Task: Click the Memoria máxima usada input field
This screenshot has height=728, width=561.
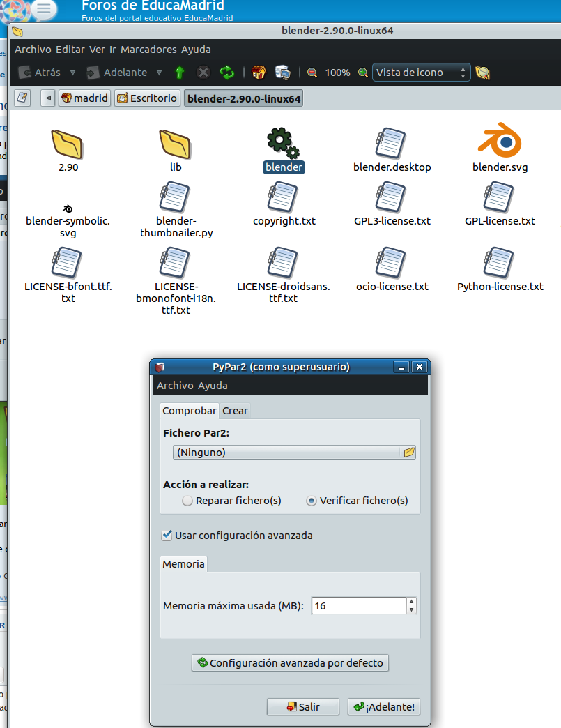Action: (x=359, y=605)
